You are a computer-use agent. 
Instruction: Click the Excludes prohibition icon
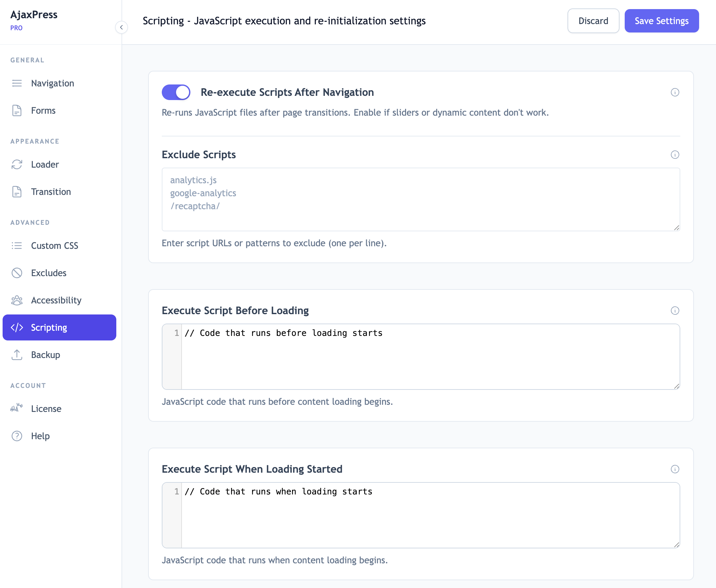(17, 273)
